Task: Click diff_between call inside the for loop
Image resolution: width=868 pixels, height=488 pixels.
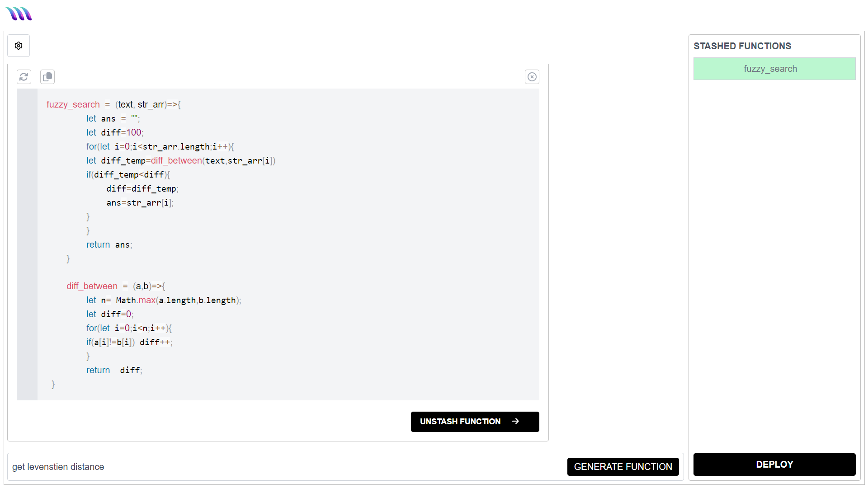Action: click(x=176, y=160)
